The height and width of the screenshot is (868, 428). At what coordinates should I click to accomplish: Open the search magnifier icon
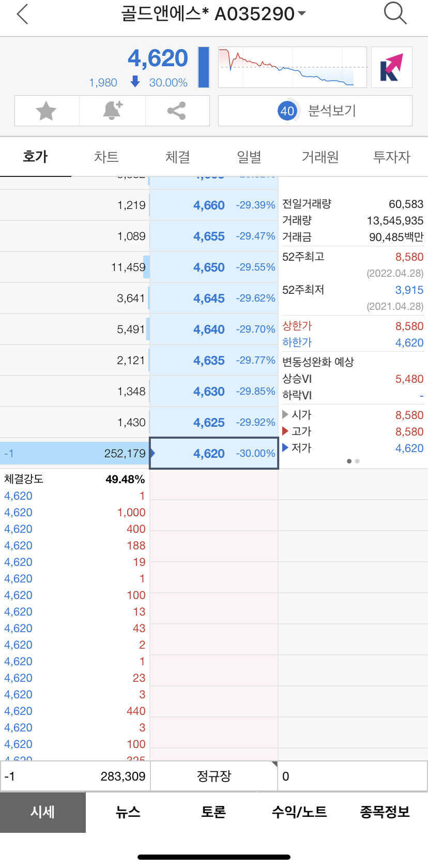[x=395, y=13]
